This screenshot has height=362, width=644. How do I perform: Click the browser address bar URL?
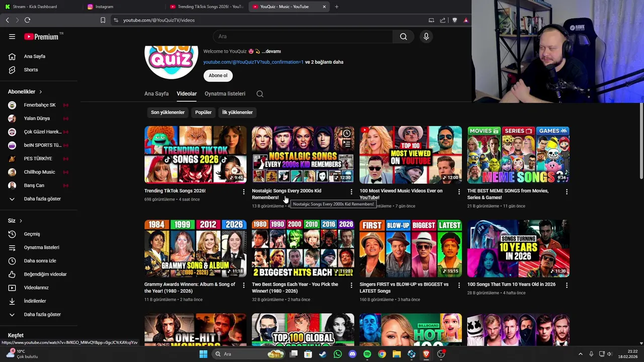click(x=159, y=20)
